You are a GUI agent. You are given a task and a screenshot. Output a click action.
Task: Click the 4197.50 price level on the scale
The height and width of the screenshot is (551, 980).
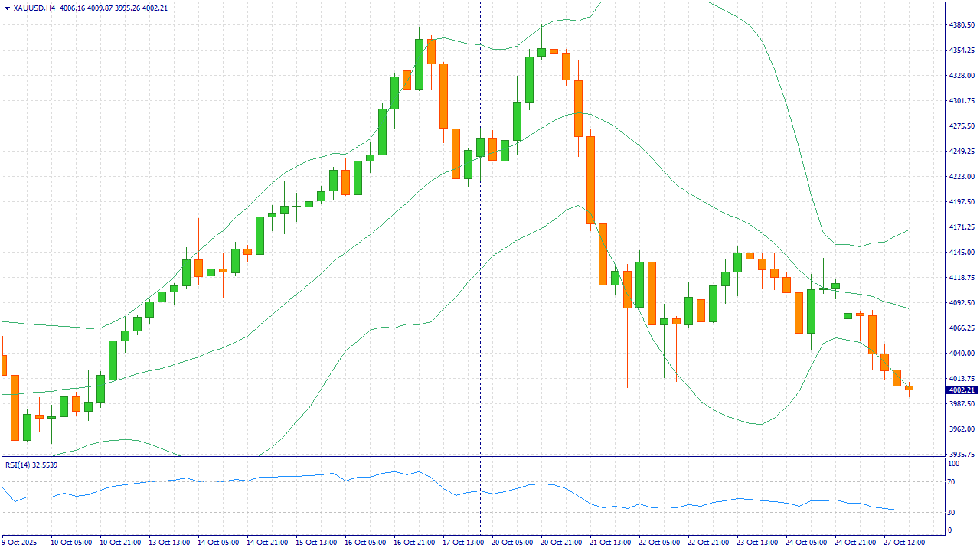(961, 202)
